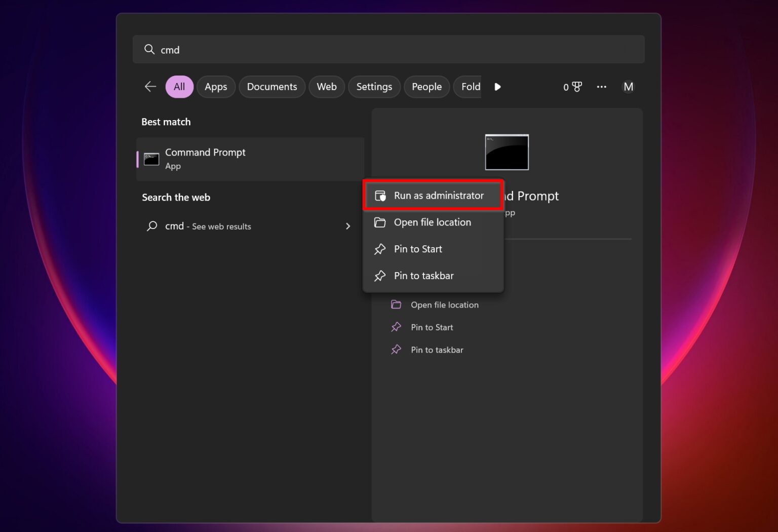Image resolution: width=778 pixels, height=532 pixels.
Task: Pin Command Prompt to Start
Action: (x=418, y=249)
